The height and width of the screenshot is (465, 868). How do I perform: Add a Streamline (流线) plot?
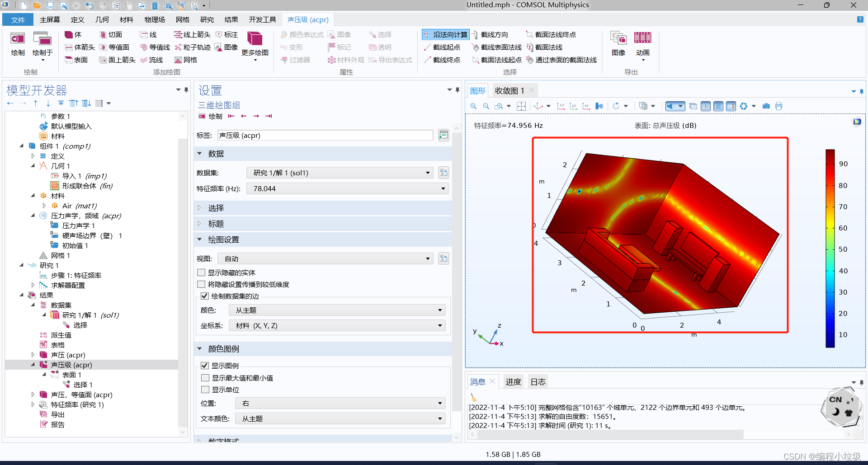(x=151, y=60)
